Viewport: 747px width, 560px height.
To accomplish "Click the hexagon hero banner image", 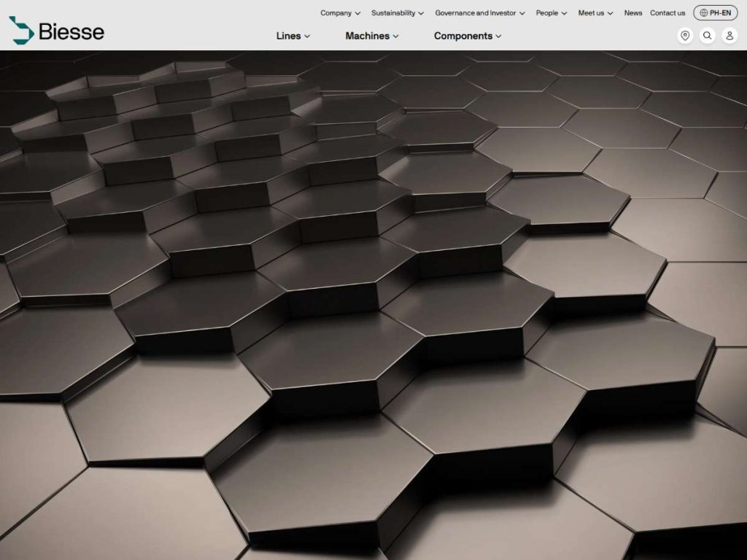I will (373, 306).
